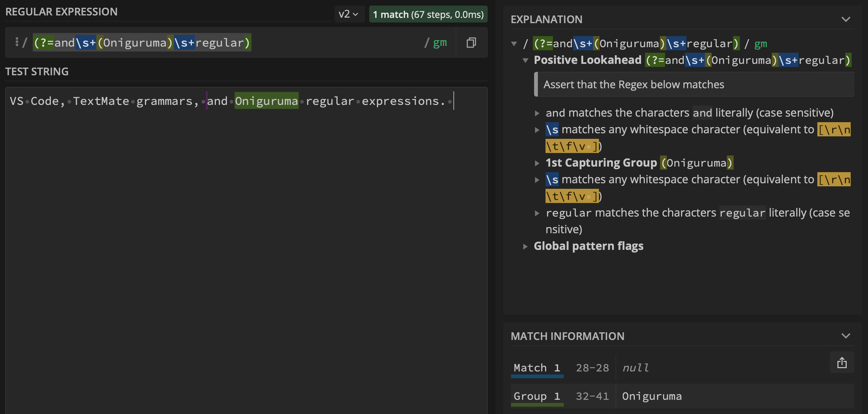Click the 1 match status badge

428,14
